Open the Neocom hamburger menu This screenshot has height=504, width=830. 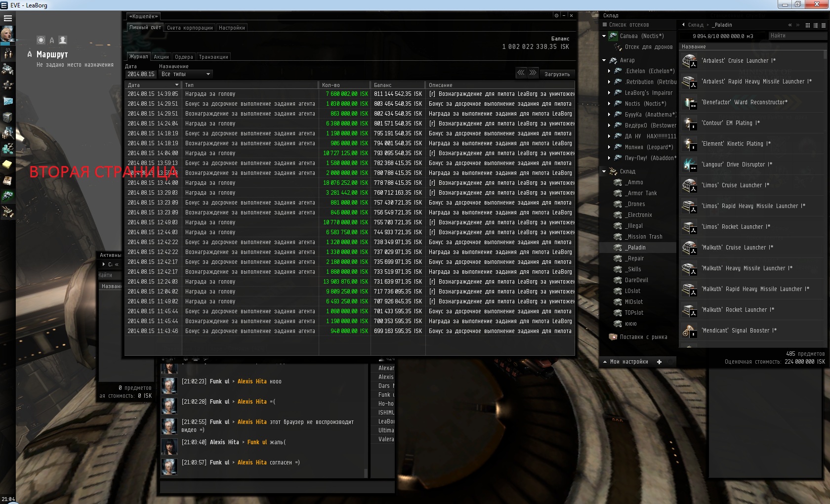point(7,18)
